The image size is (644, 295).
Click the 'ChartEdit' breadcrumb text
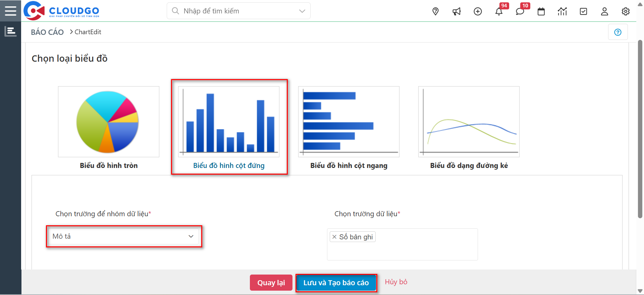click(x=88, y=32)
